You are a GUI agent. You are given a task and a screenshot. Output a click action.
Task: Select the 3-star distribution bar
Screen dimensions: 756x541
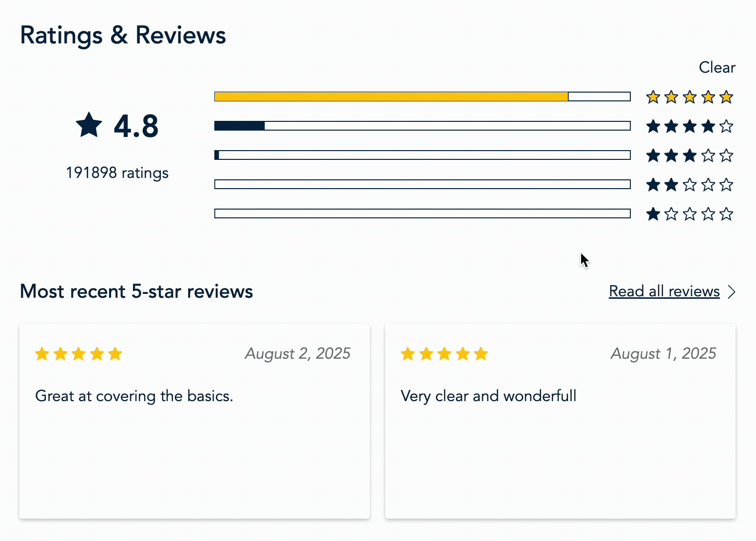(x=422, y=155)
